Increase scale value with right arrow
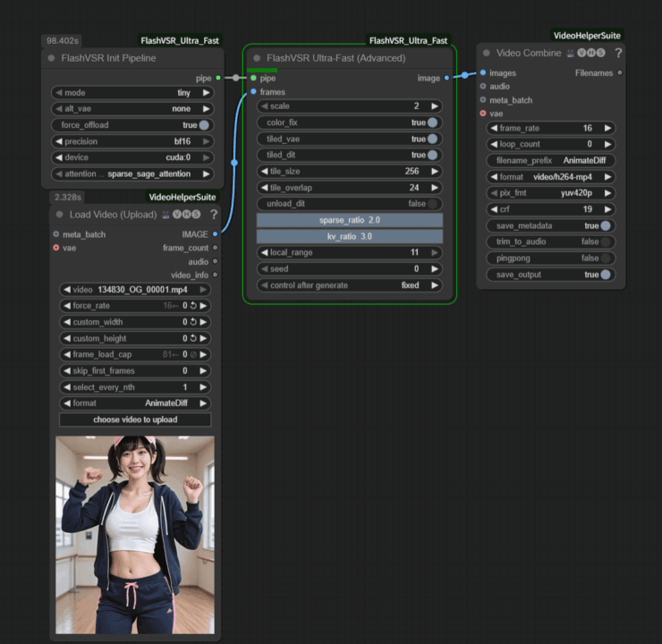662x644 pixels. click(435, 106)
